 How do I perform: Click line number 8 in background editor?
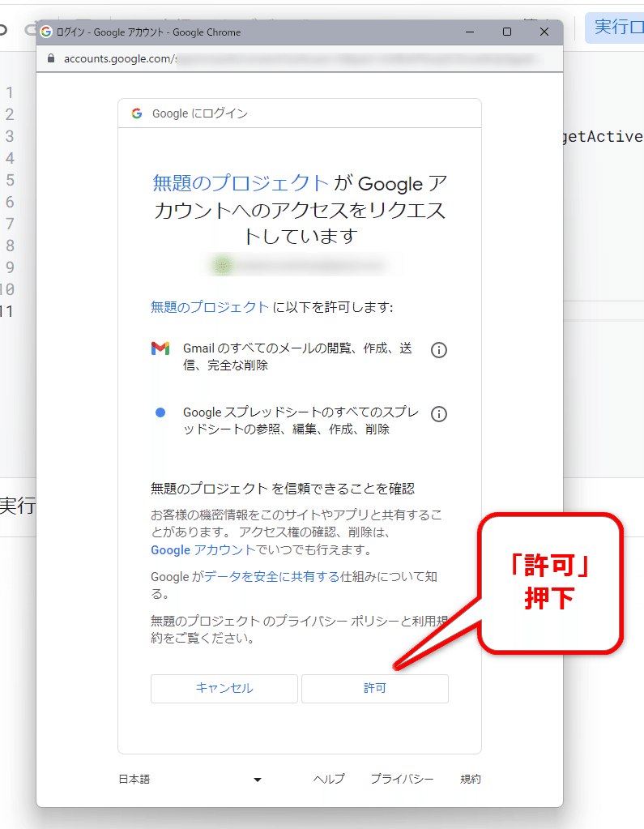point(10,246)
